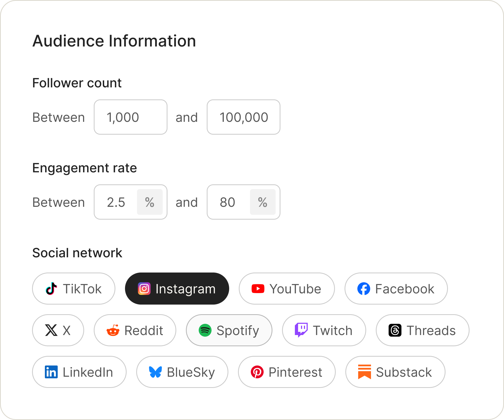
Task: Click the Follower count label
Action: [77, 83]
